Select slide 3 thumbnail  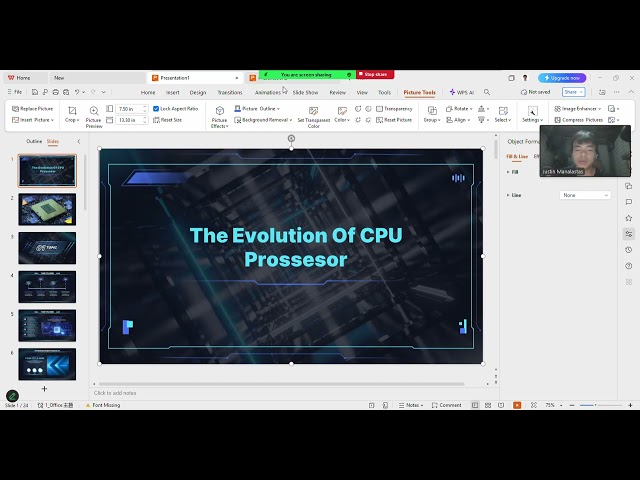click(x=47, y=248)
